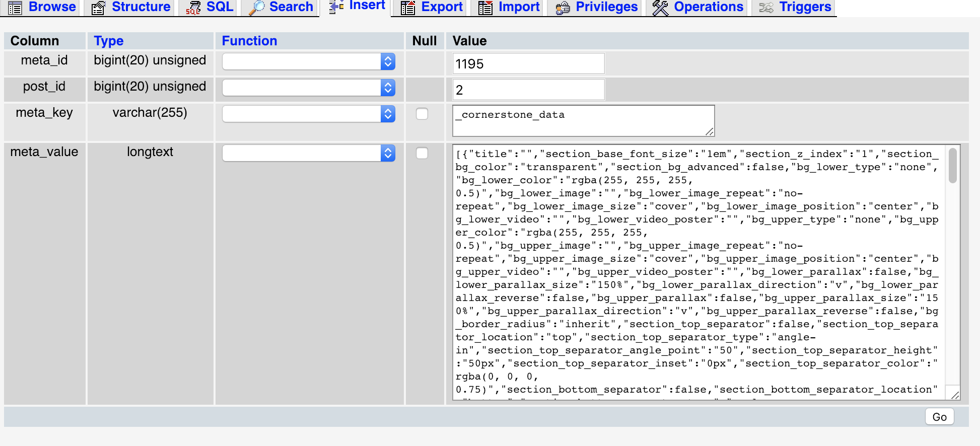This screenshot has width=980, height=446.
Task: Click the Export tab icon
Action: (408, 8)
